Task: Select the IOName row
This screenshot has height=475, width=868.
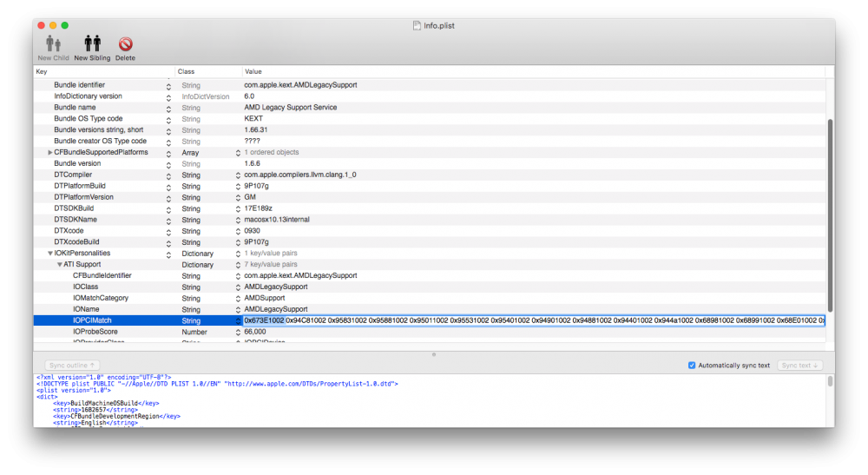Action: tap(430, 309)
